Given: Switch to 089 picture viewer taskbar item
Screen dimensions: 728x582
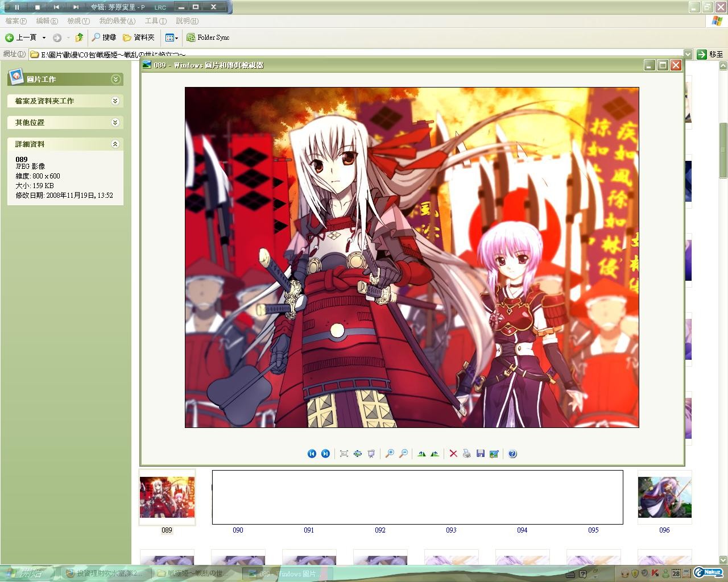Looking at the screenshot, I should (286, 573).
